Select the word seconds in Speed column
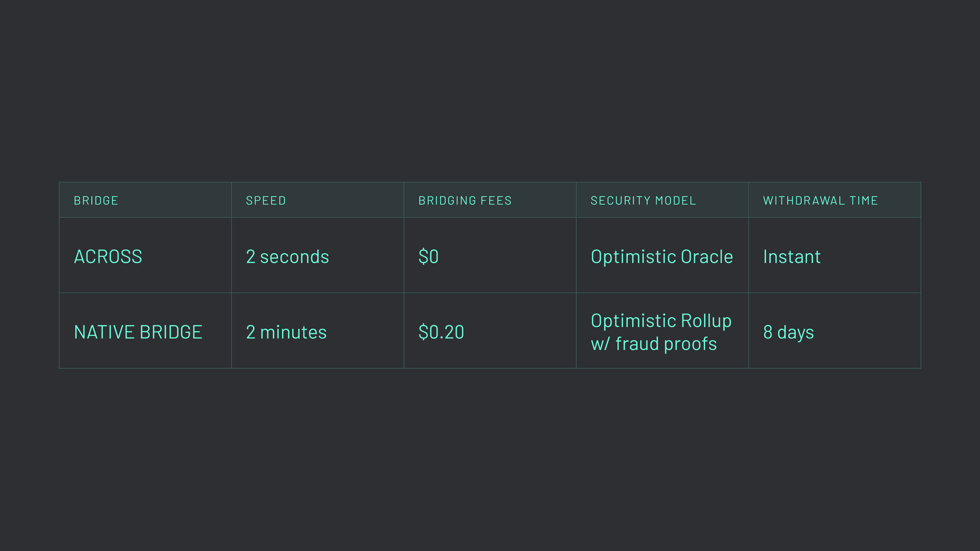 [294, 257]
